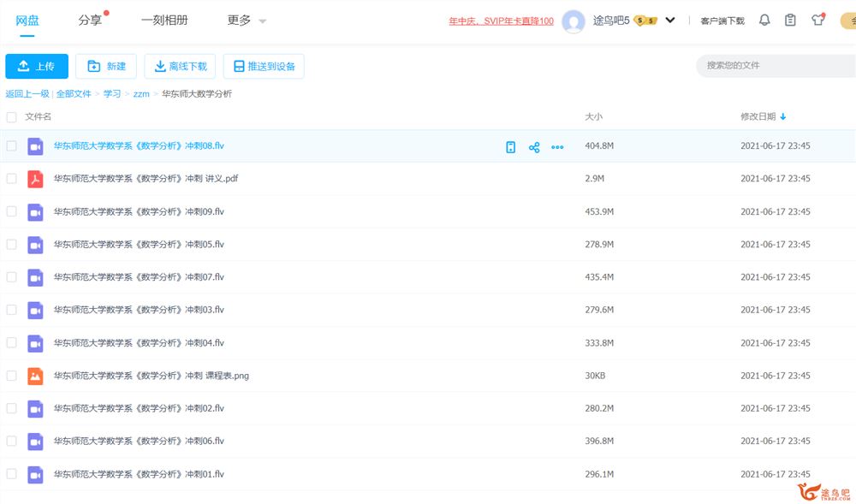
Task: Open the SVIP年卡直降100 promotion link
Action: point(501,21)
